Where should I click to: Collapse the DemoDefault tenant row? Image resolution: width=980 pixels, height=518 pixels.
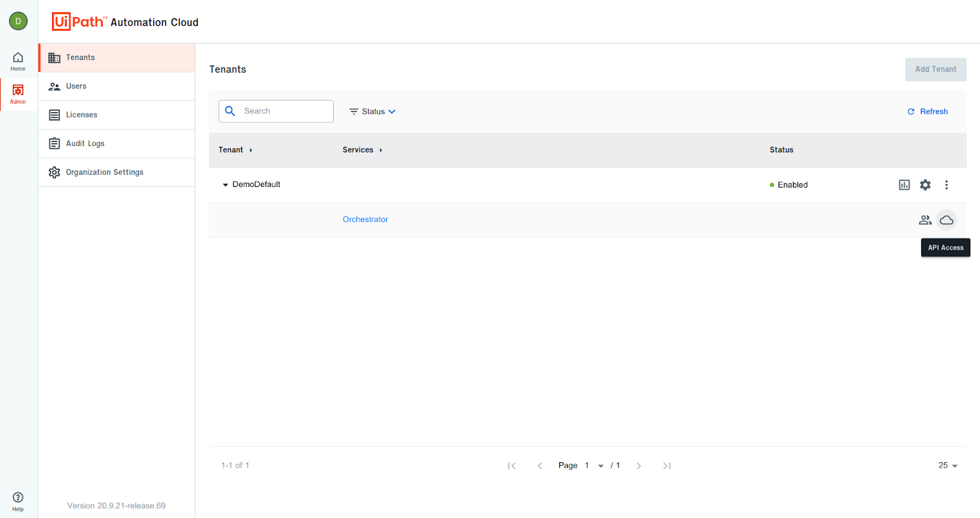225,185
